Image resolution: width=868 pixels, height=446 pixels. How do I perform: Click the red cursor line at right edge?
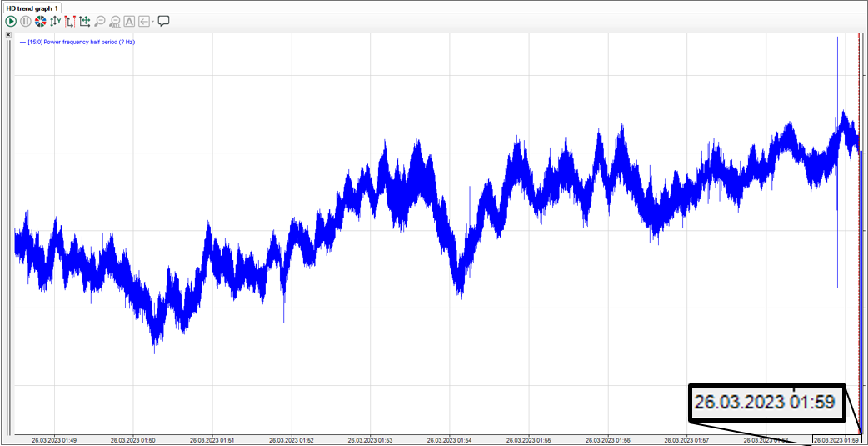coord(859,233)
